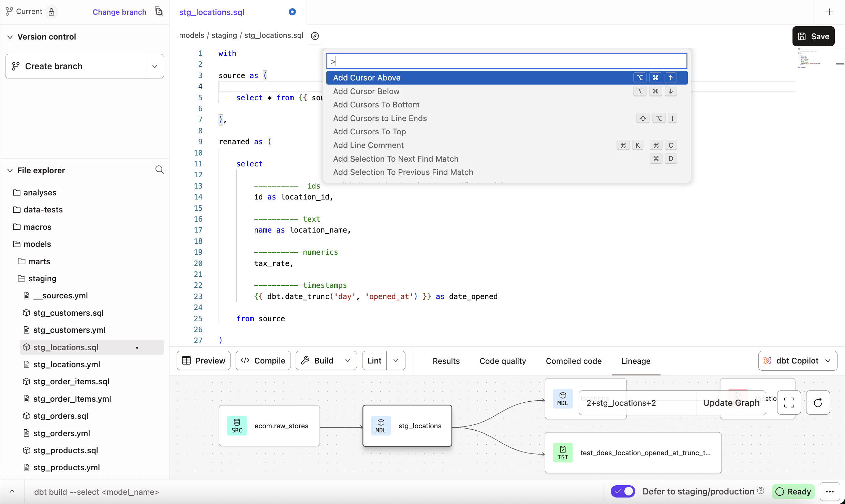
Task: Open file search in File explorer
Action: tap(159, 170)
